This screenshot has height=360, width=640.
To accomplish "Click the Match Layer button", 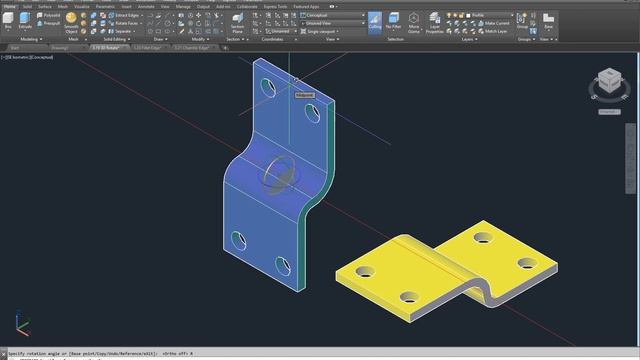I will [x=493, y=31].
